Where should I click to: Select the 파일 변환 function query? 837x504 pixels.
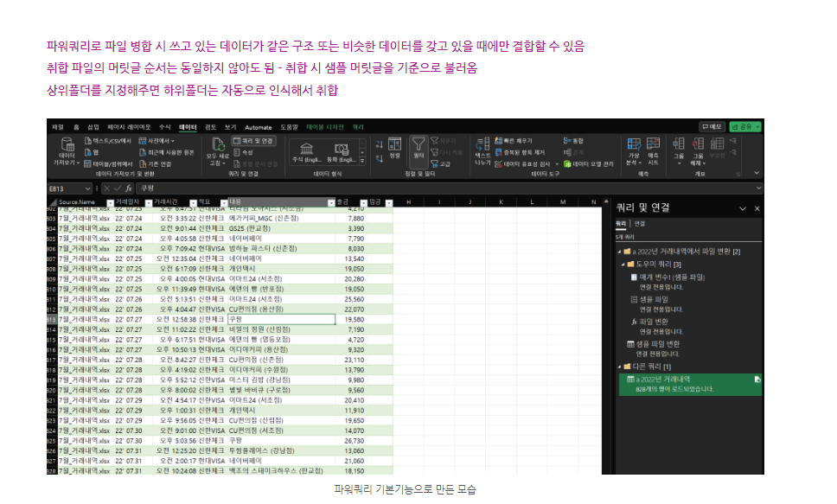(654, 322)
